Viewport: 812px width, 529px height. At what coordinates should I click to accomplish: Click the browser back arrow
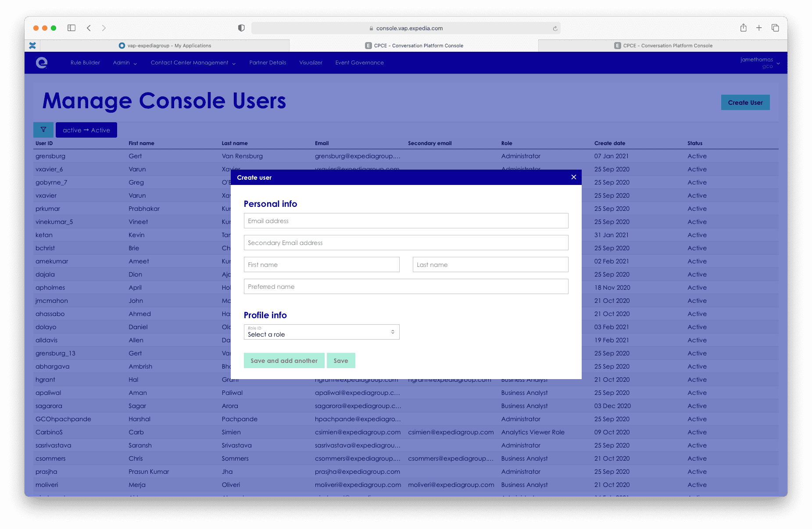coord(89,28)
